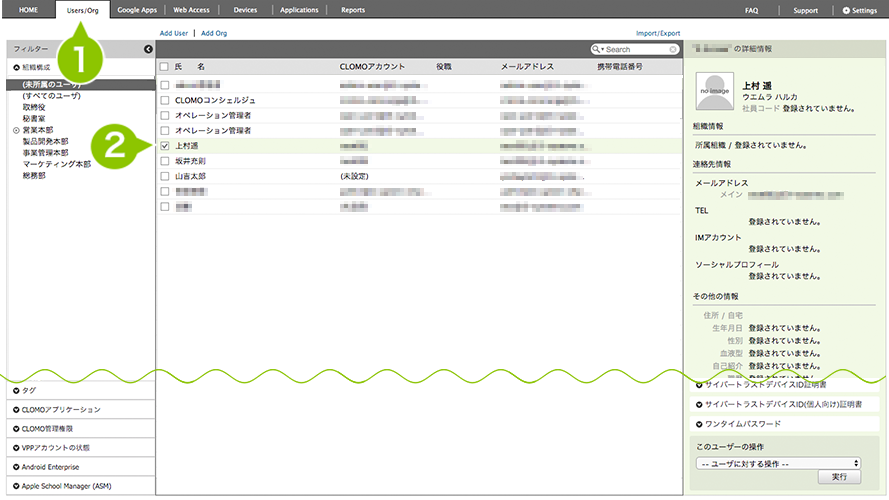Clear the search field with X icon
The image size is (889, 500).
click(x=673, y=49)
